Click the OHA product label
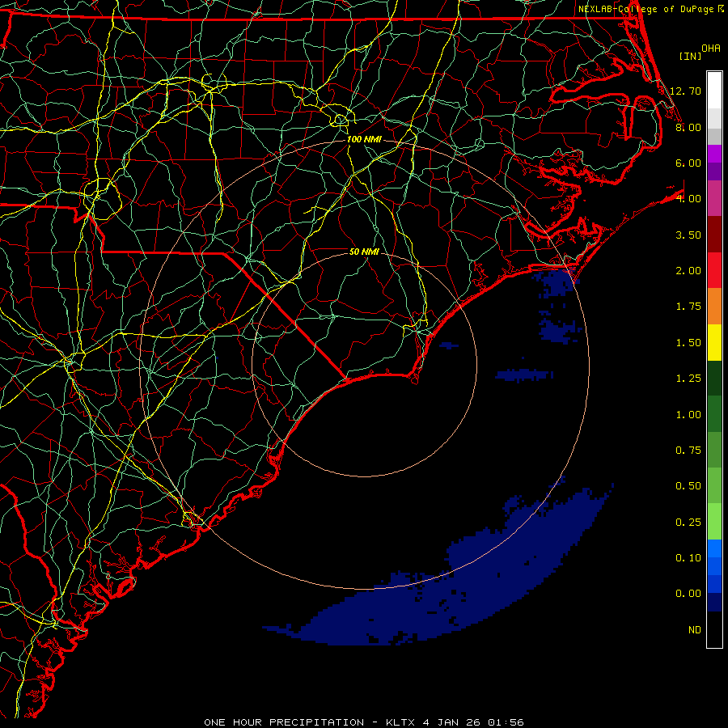728x728 pixels. coord(711,49)
